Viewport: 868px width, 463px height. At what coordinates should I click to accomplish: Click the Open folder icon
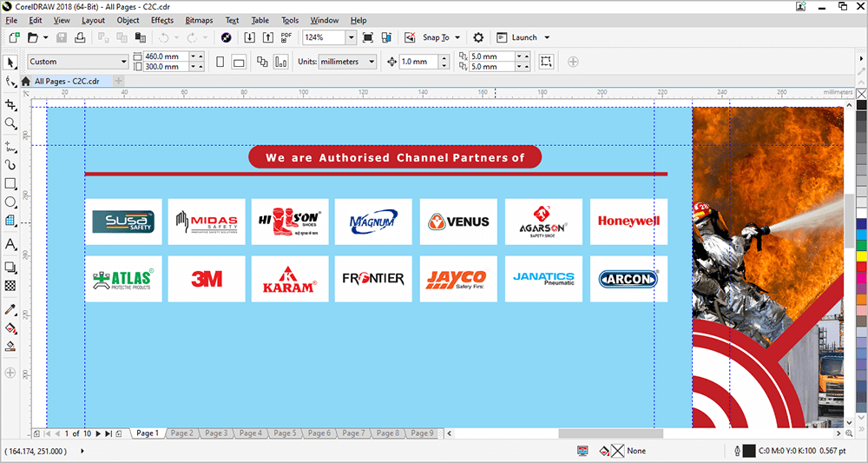pyautogui.click(x=33, y=37)
